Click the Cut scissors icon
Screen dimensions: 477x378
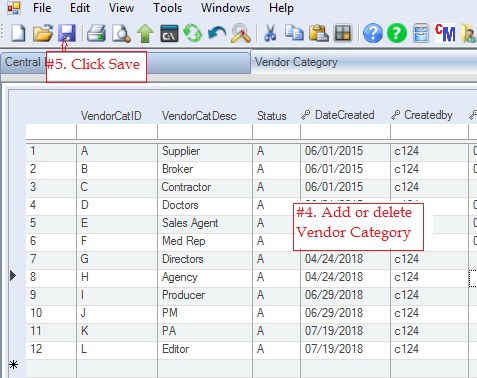coord(270,33)
